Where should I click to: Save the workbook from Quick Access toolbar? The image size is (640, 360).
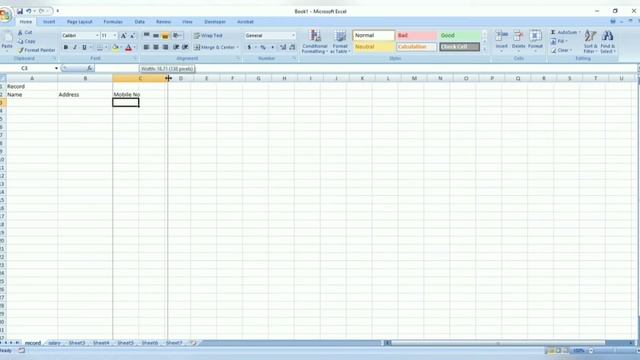coord(20,11)
